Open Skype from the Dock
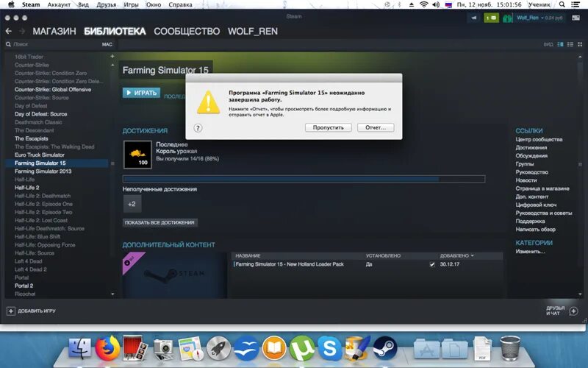588x368 pixels. coord(329,348)
